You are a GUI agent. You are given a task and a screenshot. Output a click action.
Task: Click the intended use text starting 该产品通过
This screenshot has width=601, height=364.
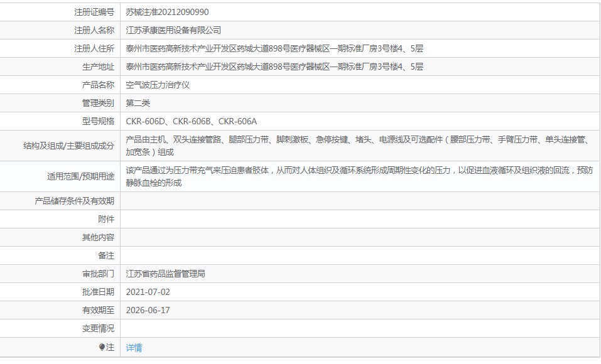(359, 176)
